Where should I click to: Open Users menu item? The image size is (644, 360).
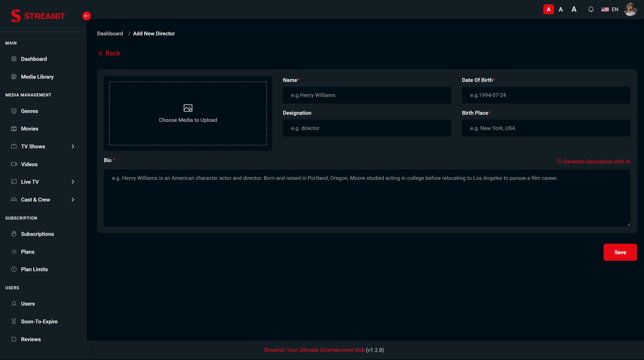pyautogui.click(x=28, y=304)
